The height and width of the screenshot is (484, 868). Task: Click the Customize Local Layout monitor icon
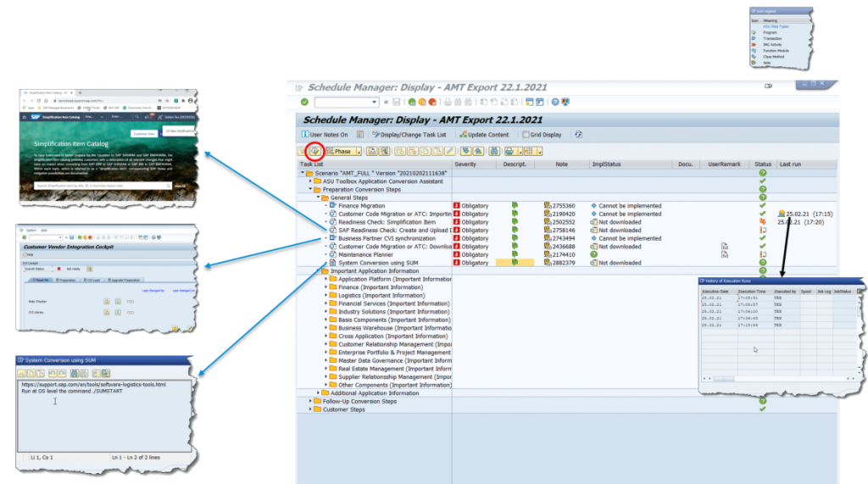coord(565,102)
